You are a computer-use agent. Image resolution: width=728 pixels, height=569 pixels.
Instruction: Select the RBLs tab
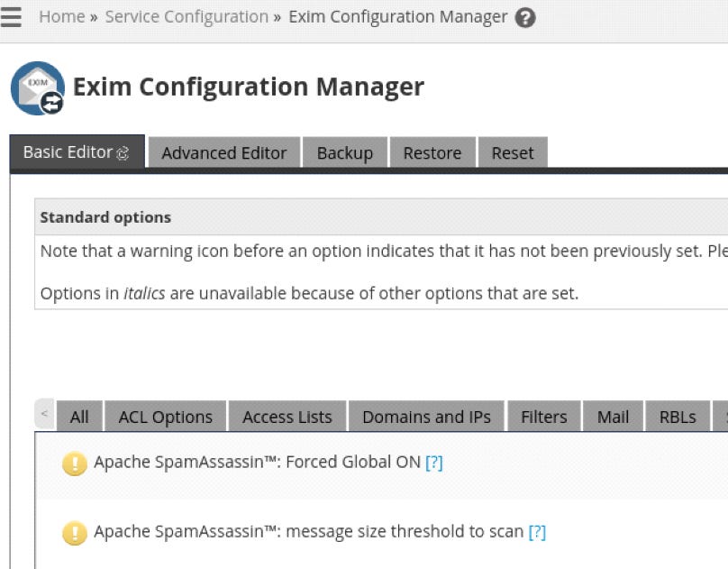click(x=678, y=417)
